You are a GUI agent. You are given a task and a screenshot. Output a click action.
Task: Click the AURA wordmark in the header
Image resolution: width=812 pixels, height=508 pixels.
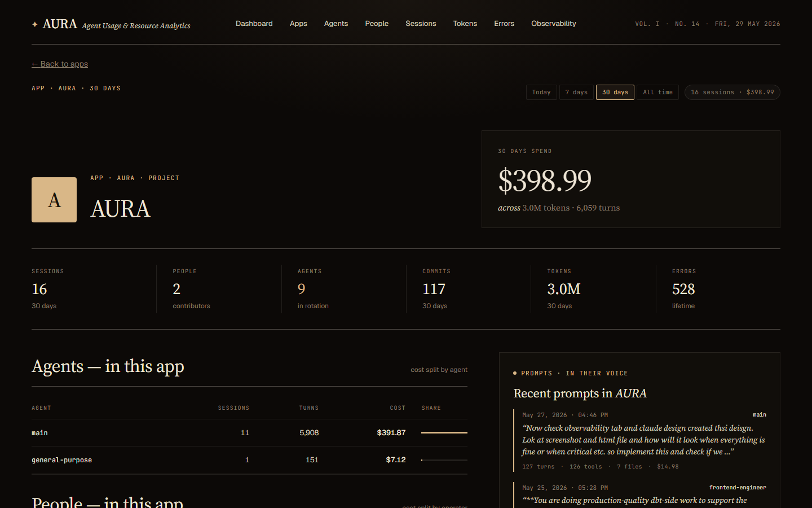pos(60,24)
